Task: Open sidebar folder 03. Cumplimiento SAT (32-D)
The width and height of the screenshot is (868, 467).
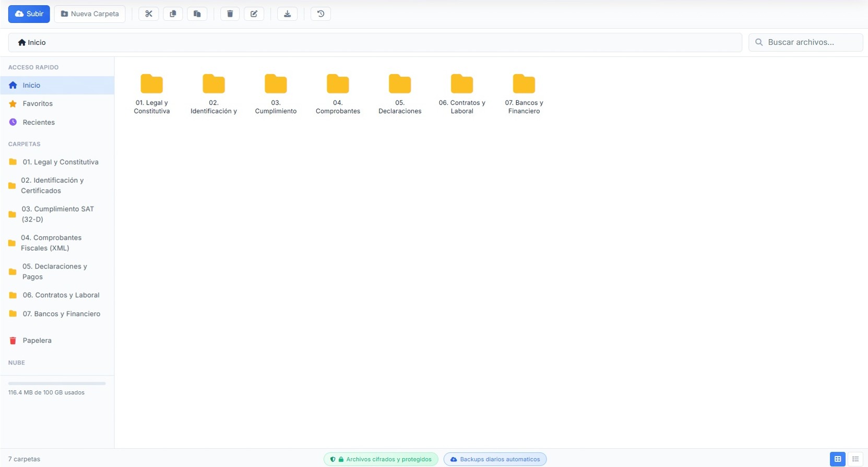Action: [57, 214]
